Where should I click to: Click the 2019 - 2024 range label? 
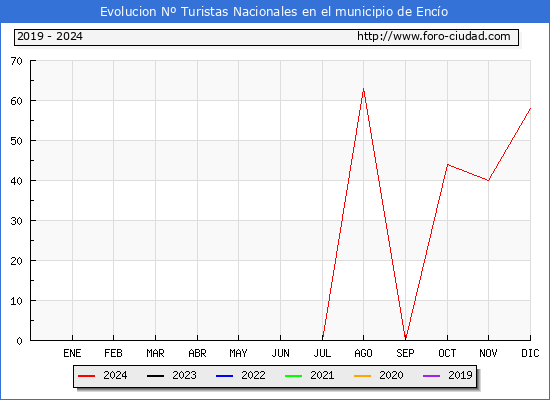[50, 36]
